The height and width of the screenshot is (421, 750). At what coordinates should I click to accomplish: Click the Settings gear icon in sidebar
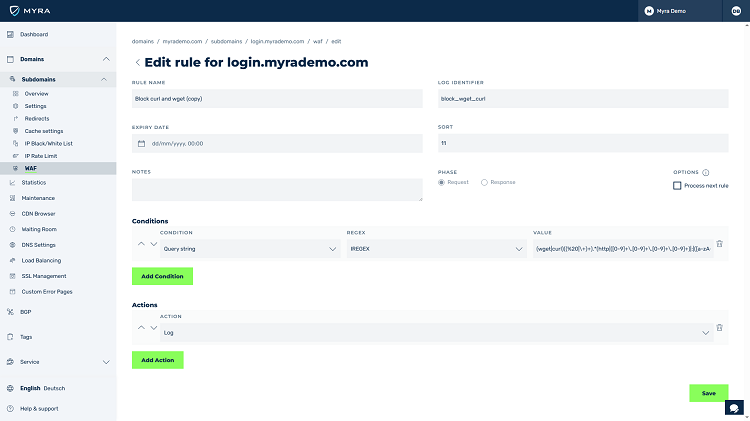click(x=15, y=106)
